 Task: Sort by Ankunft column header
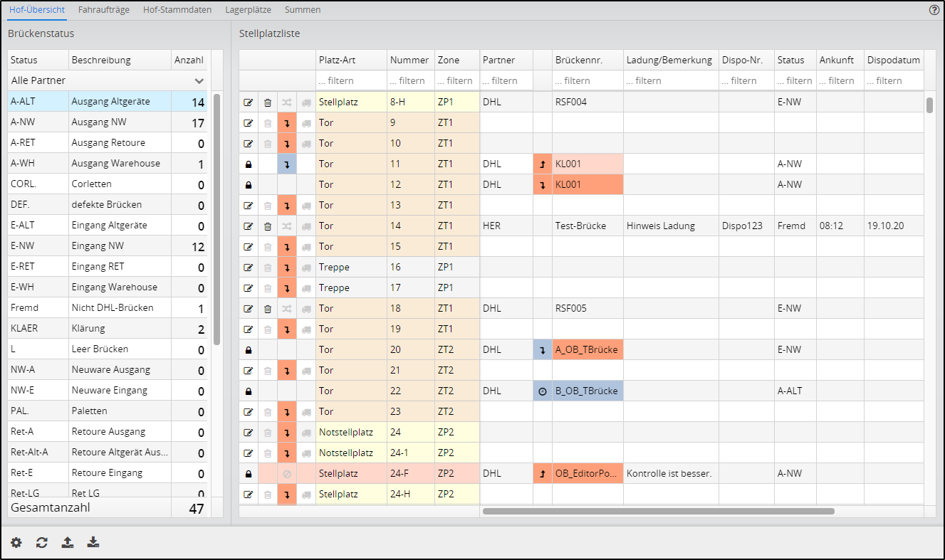click(840, 60)
